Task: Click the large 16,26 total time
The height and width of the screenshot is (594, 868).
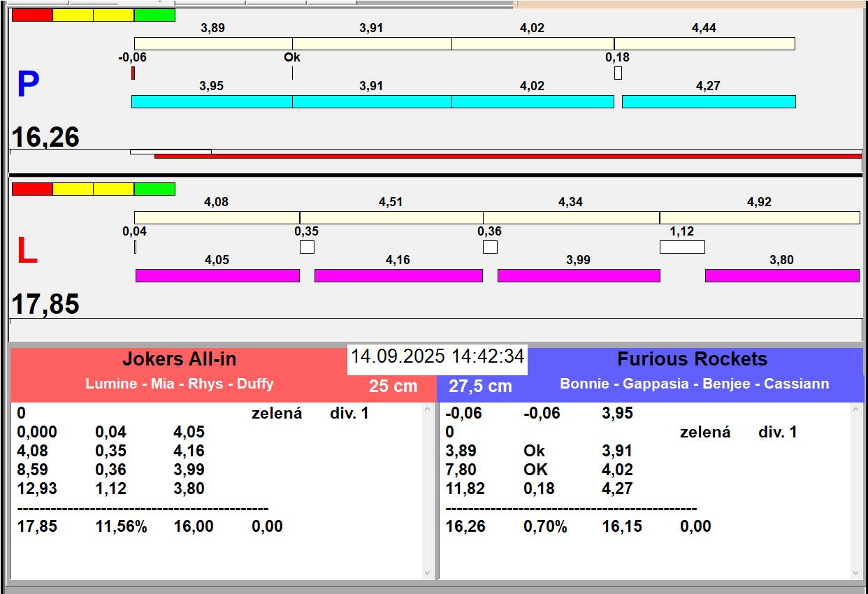Action: (45, 137)
